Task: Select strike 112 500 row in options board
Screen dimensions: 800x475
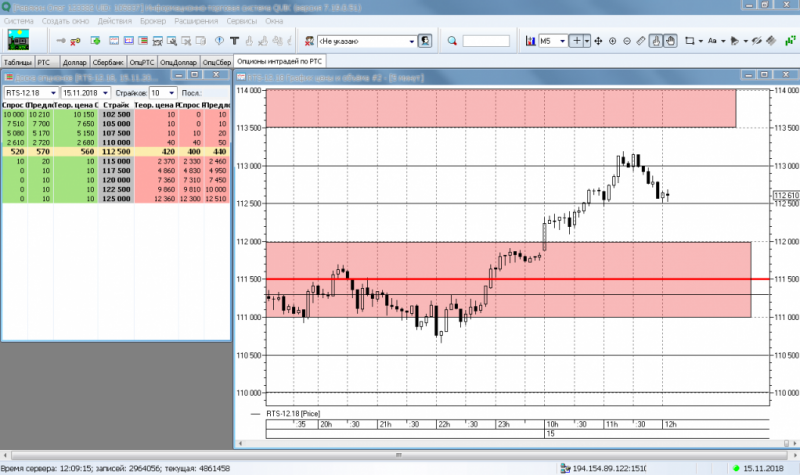Action: pos(115,152)
